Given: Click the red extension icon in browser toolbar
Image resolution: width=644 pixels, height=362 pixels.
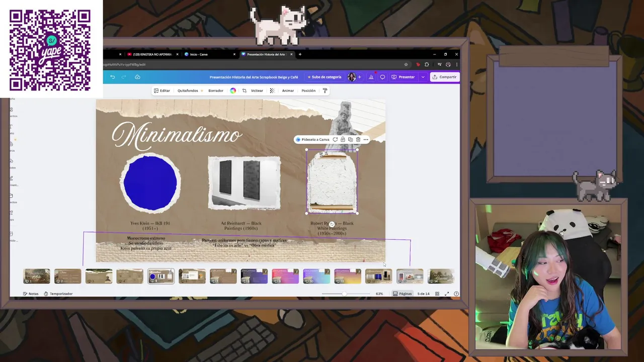Looking at the screenshot, I should 418,64.
